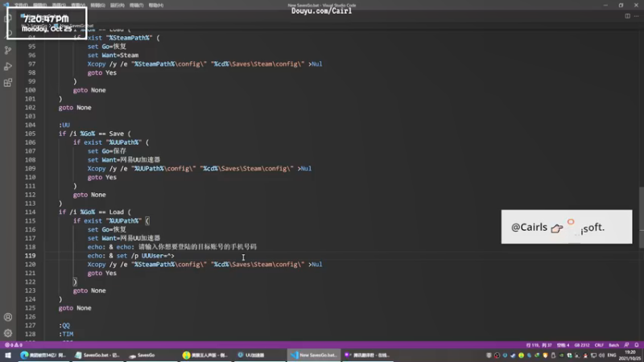
Task: Click 'set Want=Steam' on line 96
Action: 113,55
